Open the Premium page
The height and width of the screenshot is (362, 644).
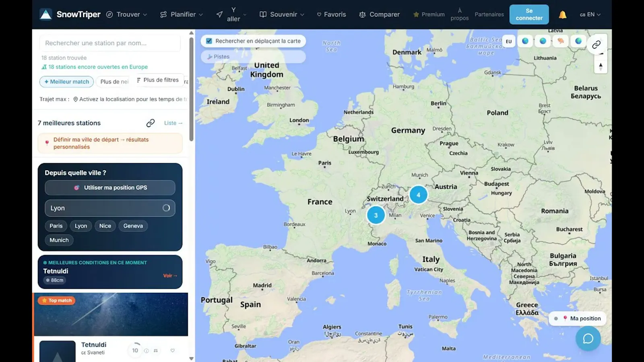429,14
